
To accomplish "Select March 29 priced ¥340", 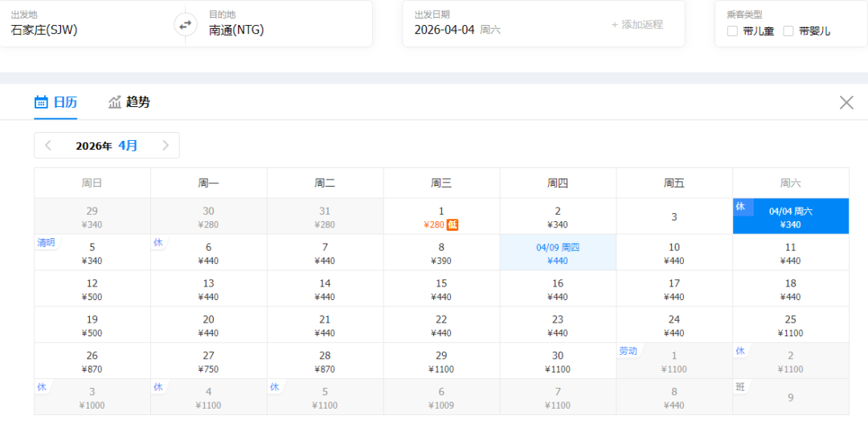I will pos(92,216).
